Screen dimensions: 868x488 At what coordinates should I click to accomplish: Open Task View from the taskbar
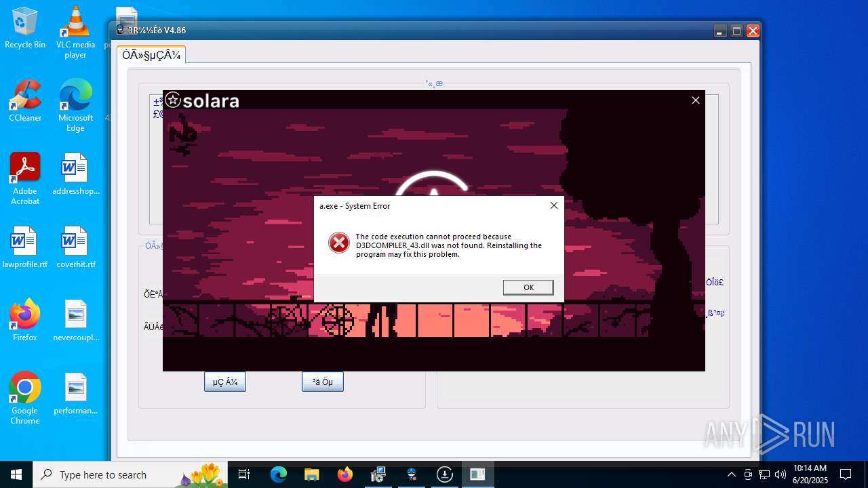pos(244,474)
